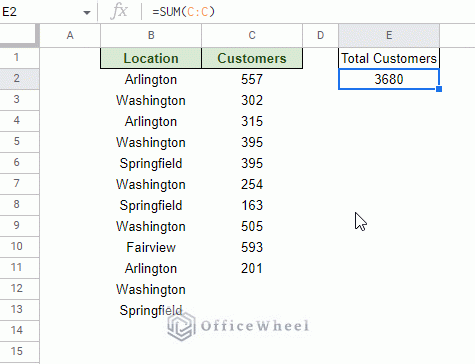Image resolution: width=475 pixels, height=364 pixels.
Task: Select row 4 header
Action: (x=19, y=121)
